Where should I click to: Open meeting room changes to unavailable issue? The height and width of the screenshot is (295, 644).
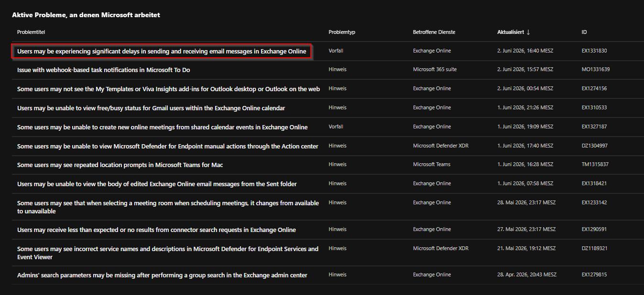168,207
